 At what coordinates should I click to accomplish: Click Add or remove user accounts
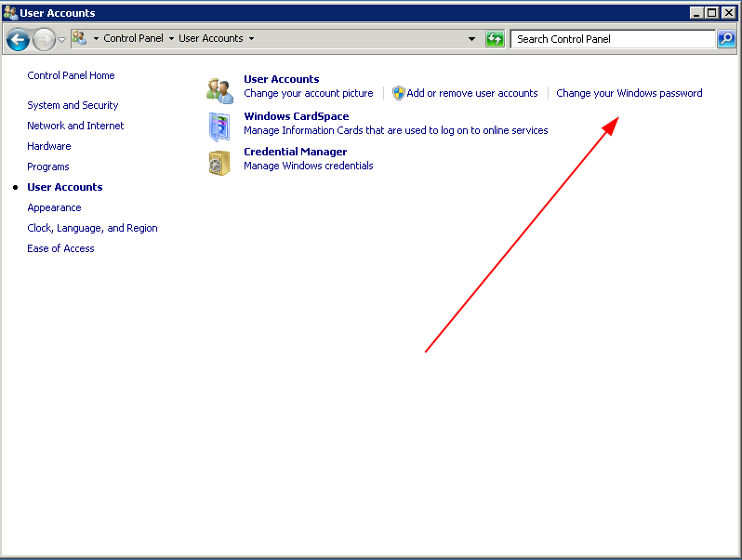pos(472,93)
